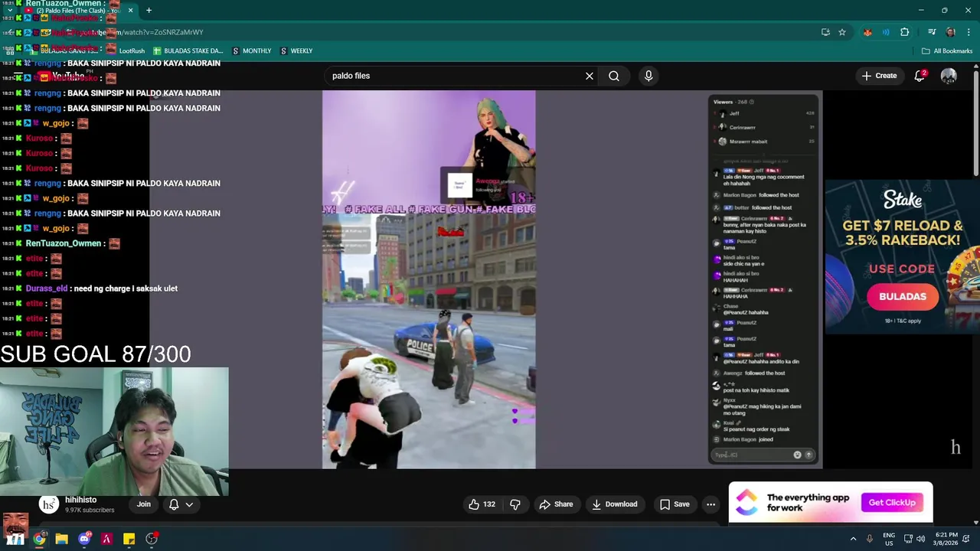
Task: Install app via address bar icon
Action: coord(825,32)
